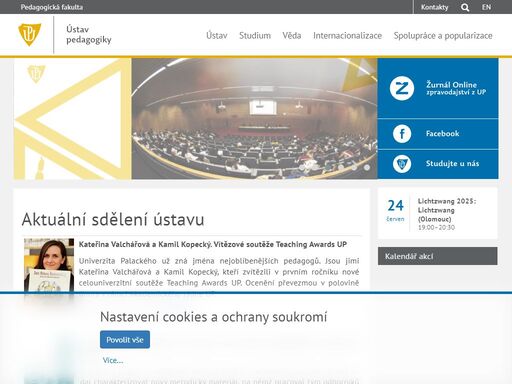Viewport: 512px width, 384px height.
Task: Click the Kateřina Valchářová article photo
Action: (x=49, y=265)
